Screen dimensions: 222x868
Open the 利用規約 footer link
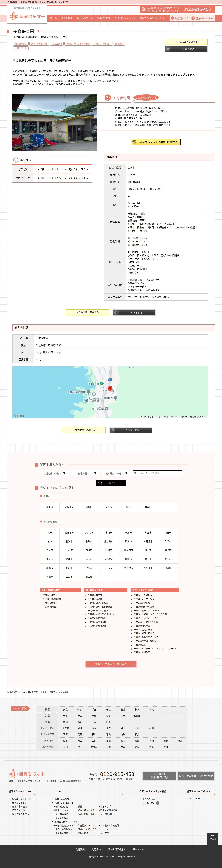pyautogui.click(x=96, y=850)
